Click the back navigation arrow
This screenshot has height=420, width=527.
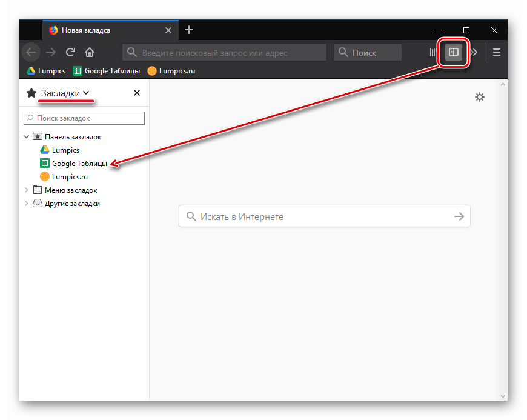[31, 52]
